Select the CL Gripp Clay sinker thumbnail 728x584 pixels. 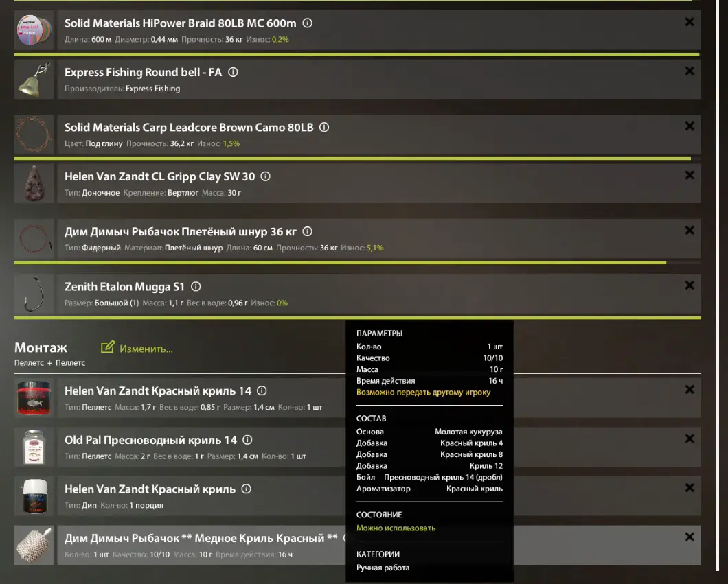coord(34,184)
